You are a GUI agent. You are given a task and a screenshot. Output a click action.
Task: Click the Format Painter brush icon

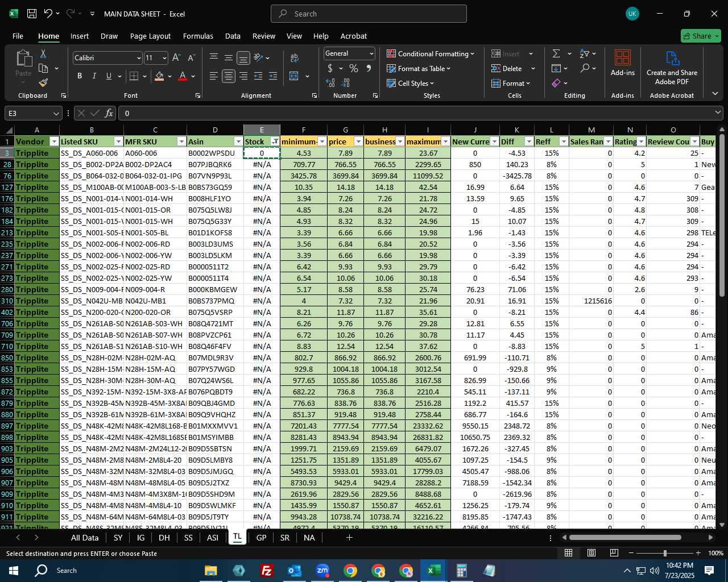pos(43,82)
